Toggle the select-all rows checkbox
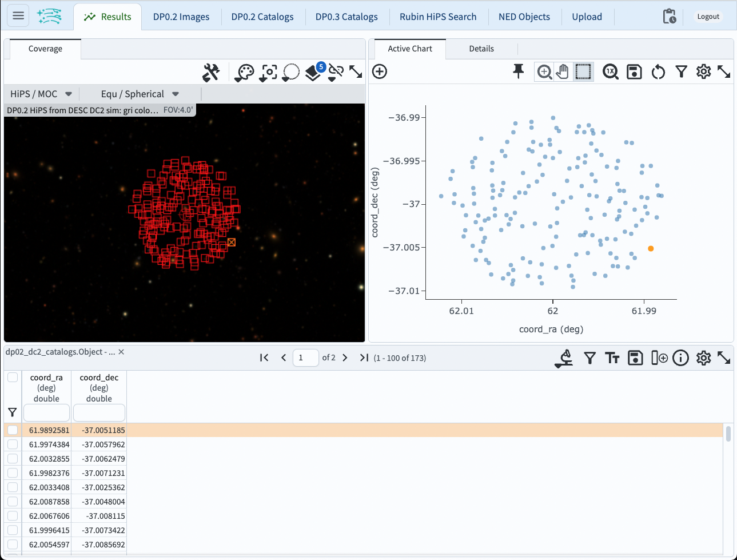Viewport: 737px width, 560px height. (x=13, y=378)
